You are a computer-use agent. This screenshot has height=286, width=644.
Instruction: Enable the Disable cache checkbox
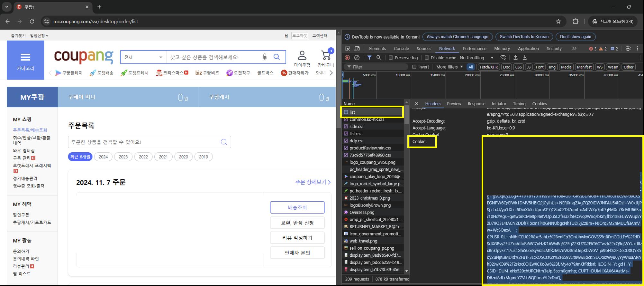(427, 58)
